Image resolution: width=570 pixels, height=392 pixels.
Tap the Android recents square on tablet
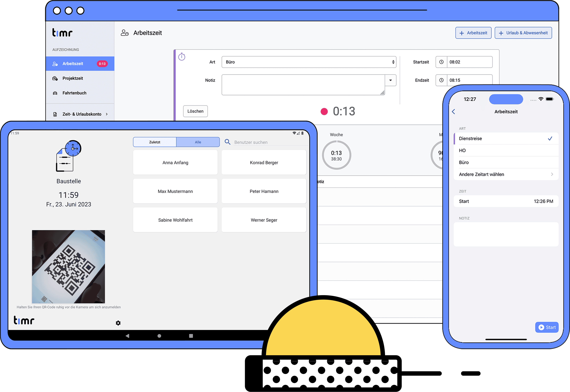click(191, 336)
